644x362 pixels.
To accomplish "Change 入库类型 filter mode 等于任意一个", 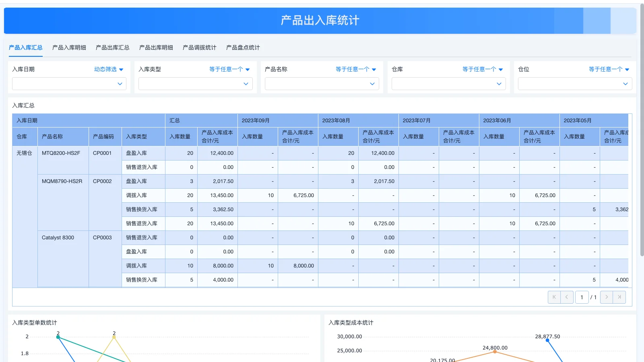I will (229, 69).
